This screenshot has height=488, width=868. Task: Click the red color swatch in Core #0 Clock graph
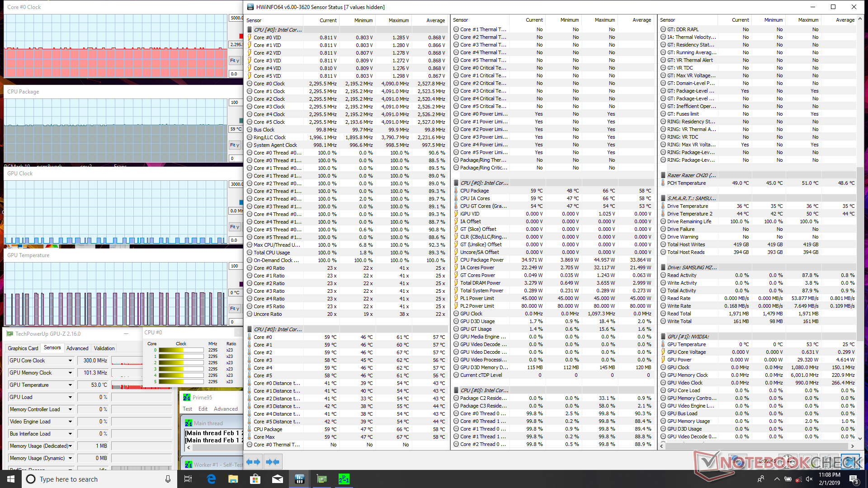click(241, 36)
